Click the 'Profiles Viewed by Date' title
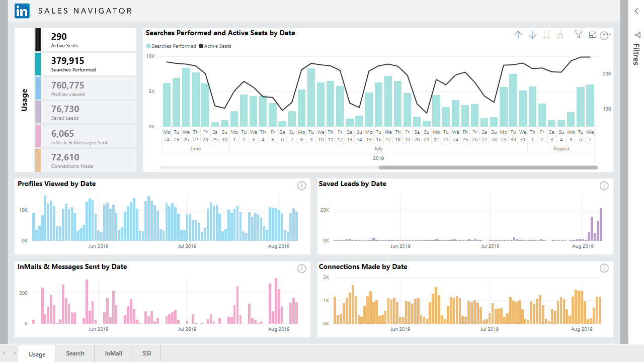Image resolution: width=644 pixels, height=362 pixels. [x=56, y=184]
